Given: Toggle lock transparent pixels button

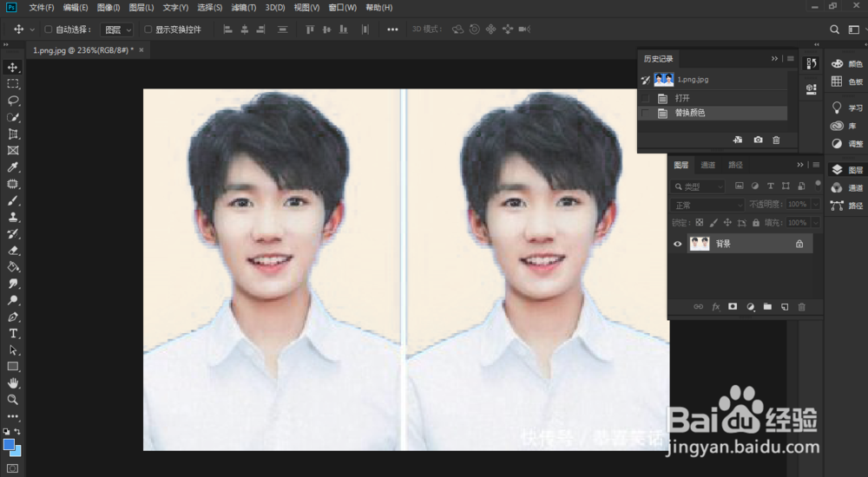Looking at the screenshot, I should click(x=700, y=222).
